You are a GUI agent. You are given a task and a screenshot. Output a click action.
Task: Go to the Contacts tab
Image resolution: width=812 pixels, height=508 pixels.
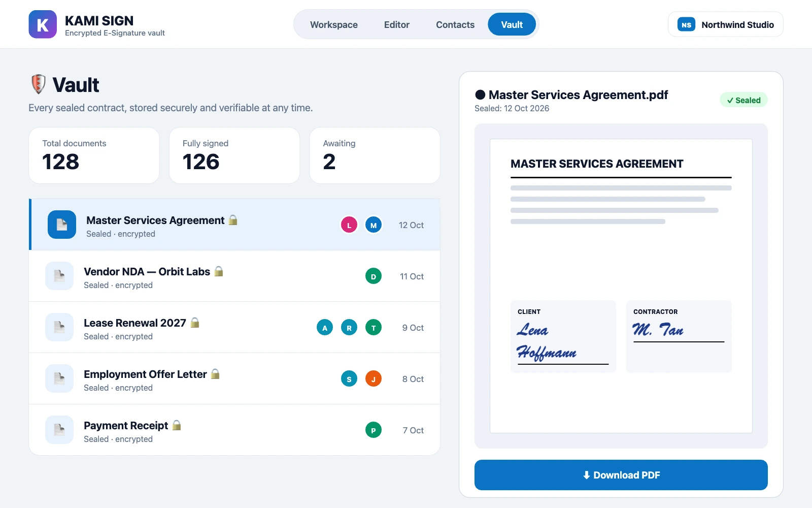click(455, 24)
